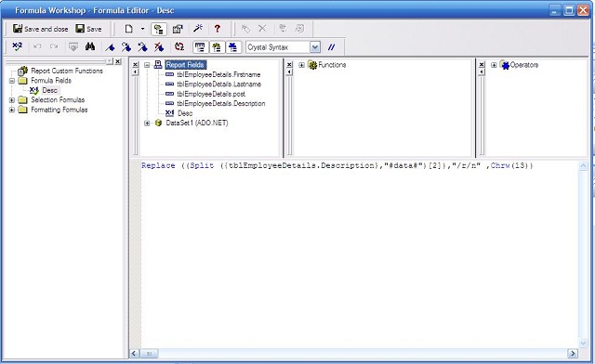Viewport: 595px width, 364px height.
Task: Click the comment double-slash icon
Action: (x=331, y=47)
